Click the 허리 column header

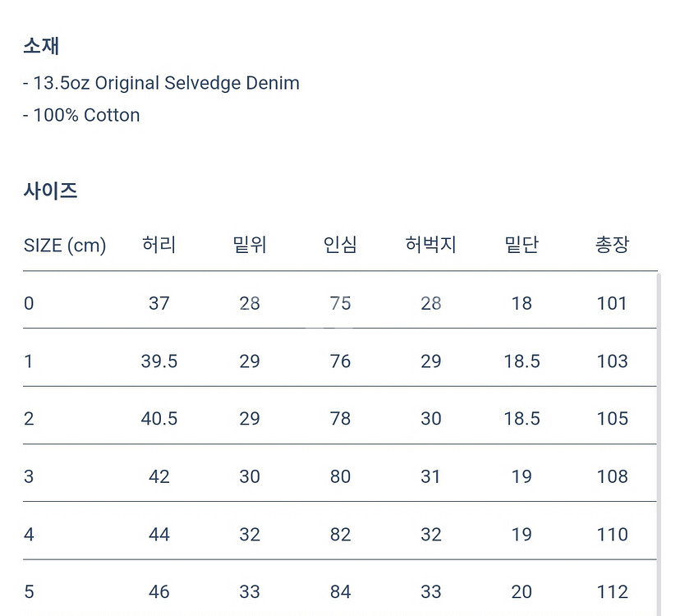(159, 245)
